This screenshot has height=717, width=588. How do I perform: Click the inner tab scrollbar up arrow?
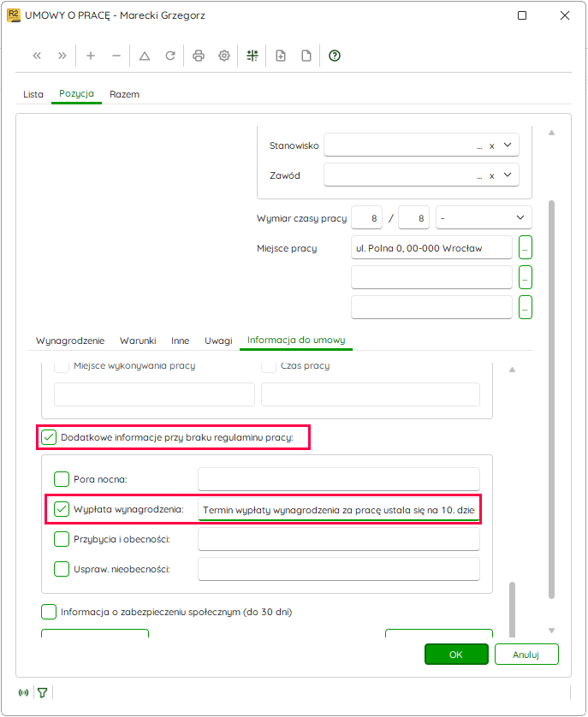[x=512, y=370]
